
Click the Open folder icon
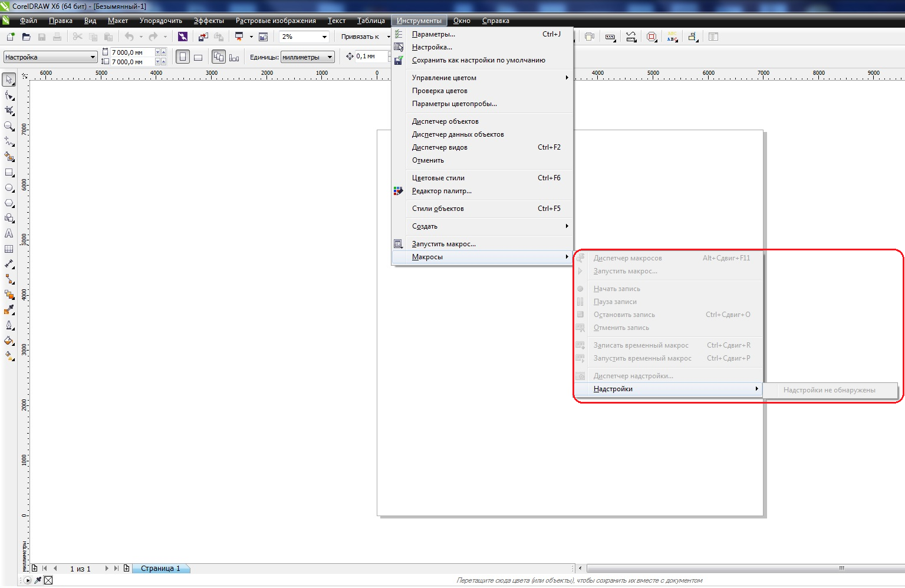26,37
